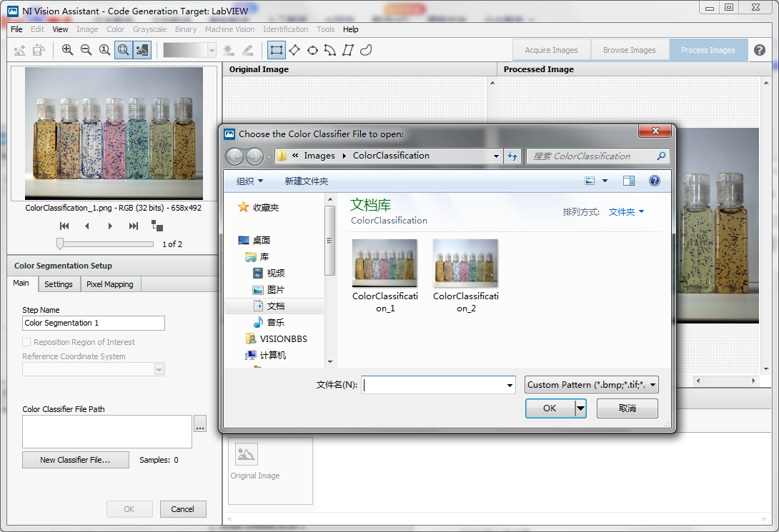The image size is (779, 532).
Task: Expand the 文件名 filename dropdown
Action: click(x=510, y=386)
